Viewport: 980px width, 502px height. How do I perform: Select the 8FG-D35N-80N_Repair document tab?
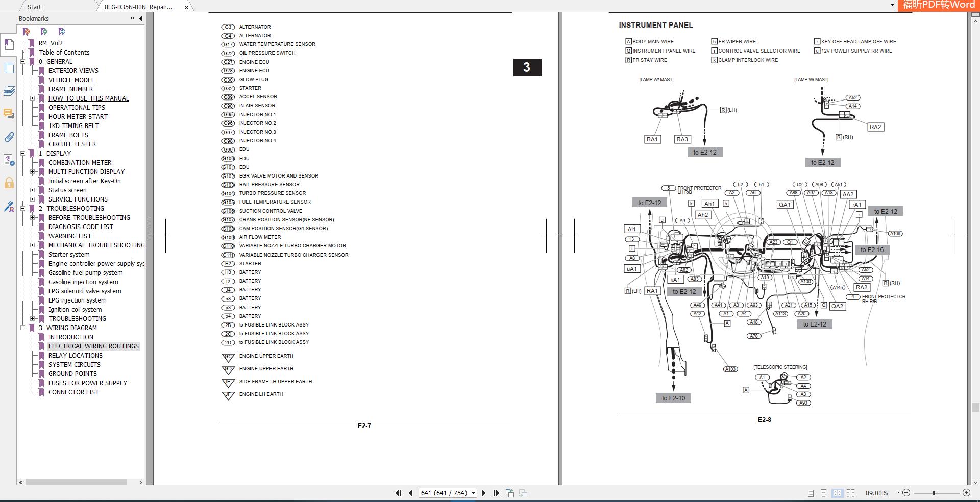click(138, 7)
